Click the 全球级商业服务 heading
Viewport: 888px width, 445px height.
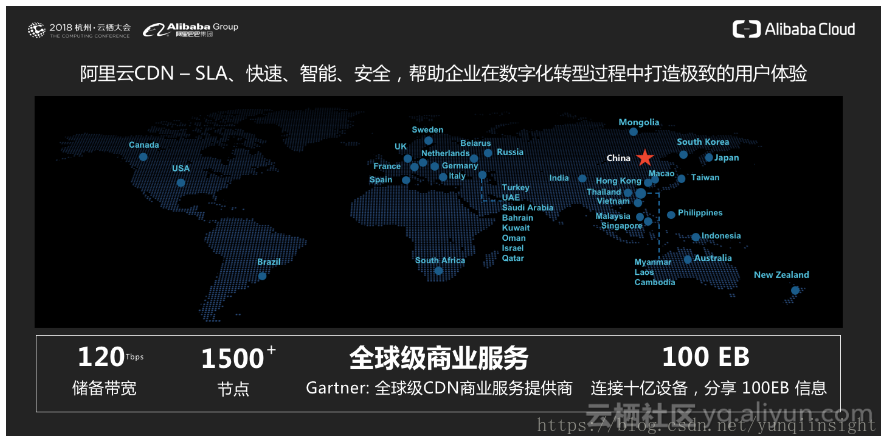point(439,358)
